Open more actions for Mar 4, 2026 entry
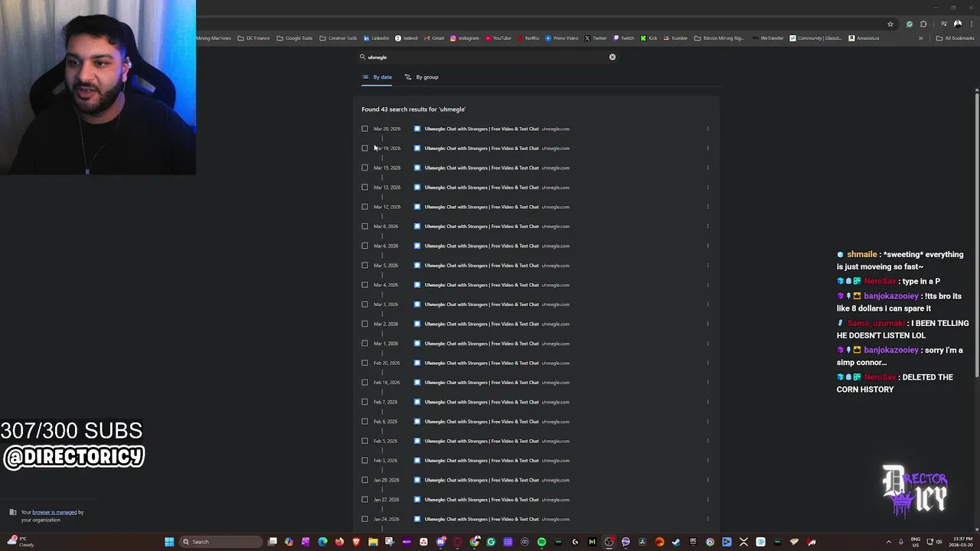This screenshot has width=980, height=551. coord(707,285)
